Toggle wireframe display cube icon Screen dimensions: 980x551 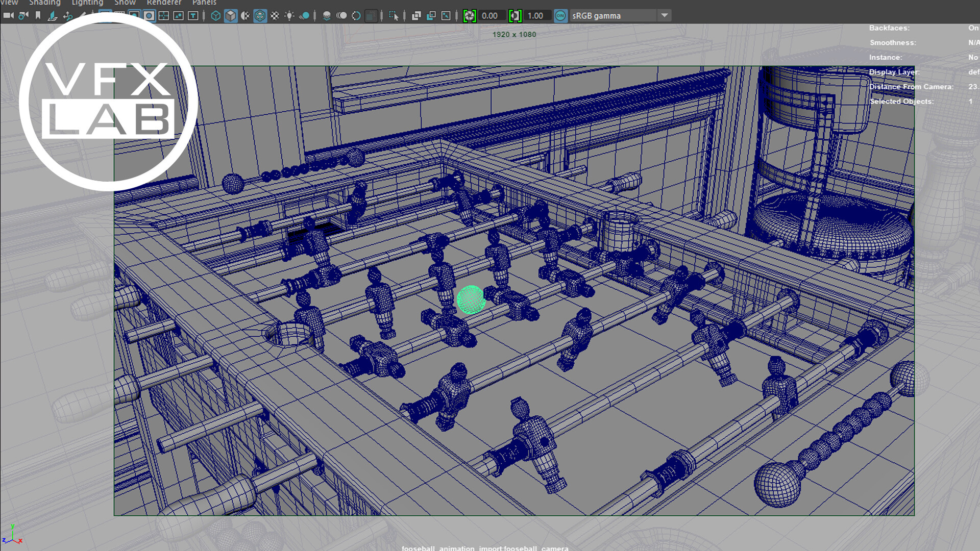tap(216, 16)
